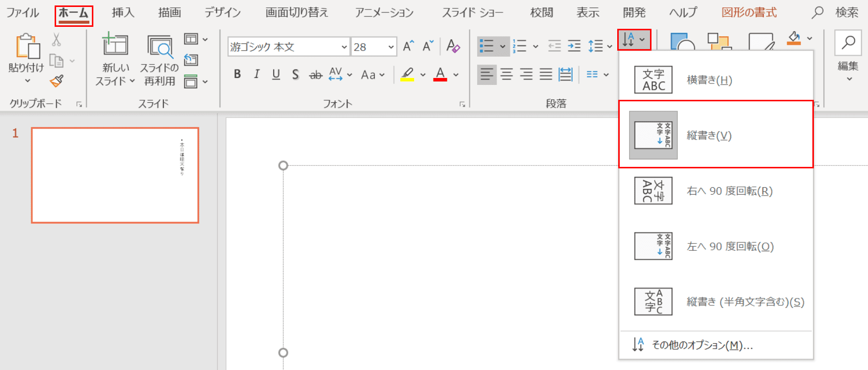Image resolution: width=868 pixels, height=370 pixels.
Task: Decrease list indent level
Action: point(554,46)
